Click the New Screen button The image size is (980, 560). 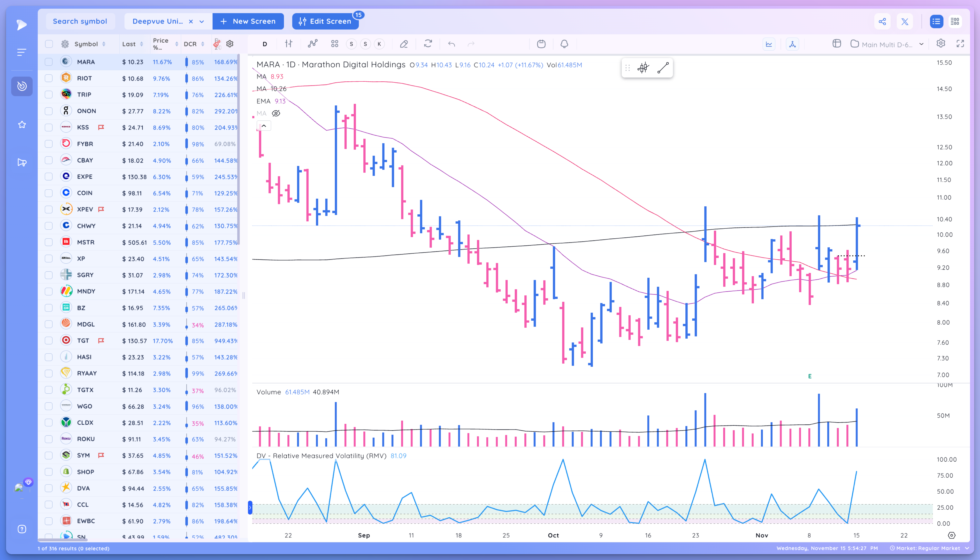(x=248, y=21)
